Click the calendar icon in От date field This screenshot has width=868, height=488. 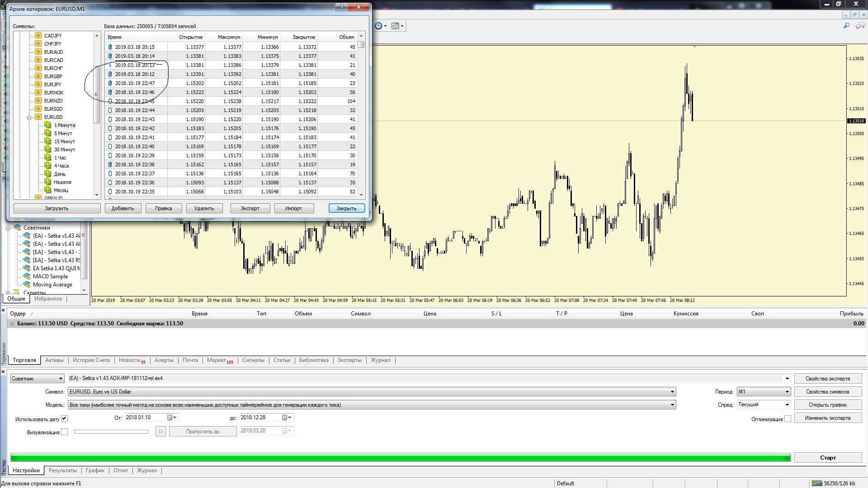tap(170, 418)
